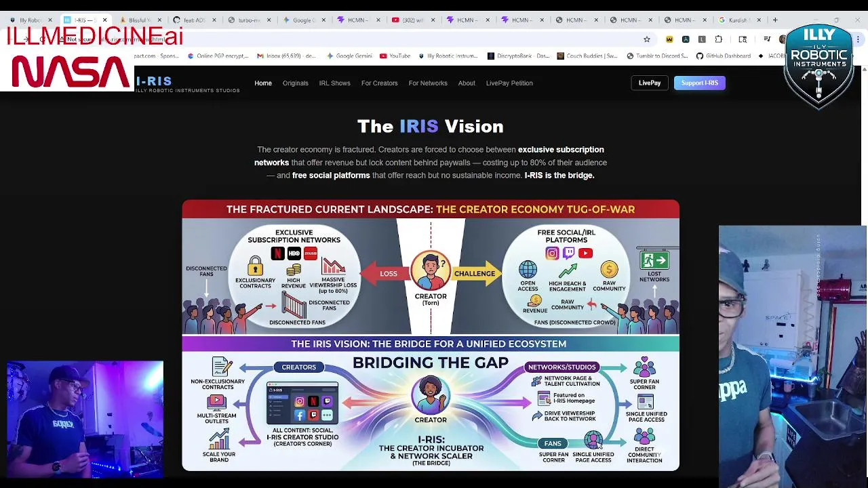The height and width of the screenshot is (488, 868).
Task: Bookmark this page with the star icon
Action: coord(647,39)
